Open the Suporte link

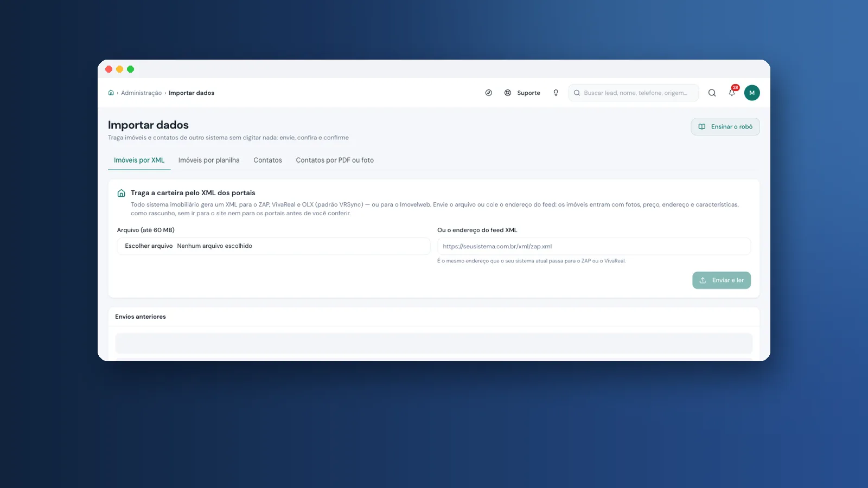pyautogui.click(x=528, y=93)
